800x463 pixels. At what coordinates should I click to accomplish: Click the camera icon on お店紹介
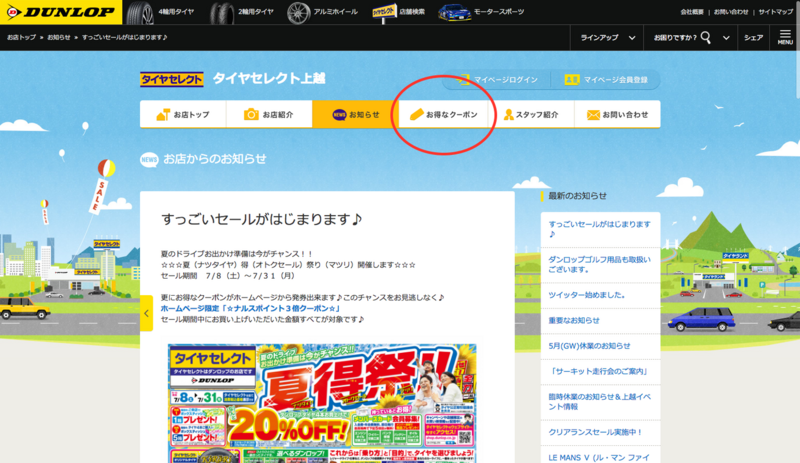click(251, 114)
